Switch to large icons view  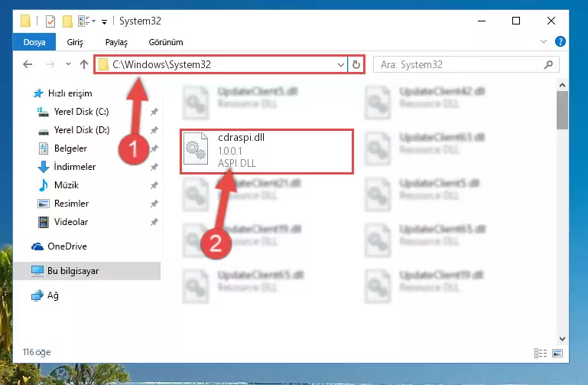point(557,353)
